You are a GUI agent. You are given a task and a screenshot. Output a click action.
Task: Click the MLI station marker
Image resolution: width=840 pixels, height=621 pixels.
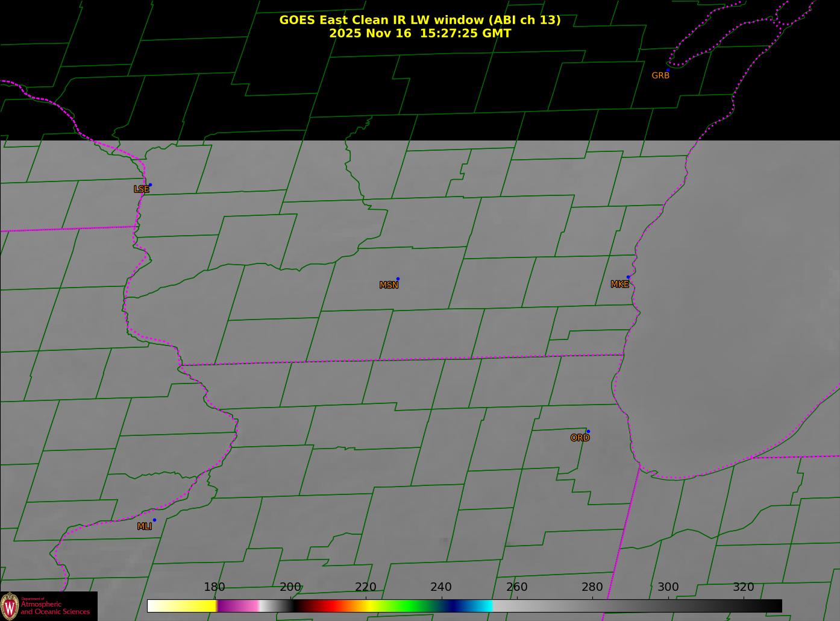point(154,520)
